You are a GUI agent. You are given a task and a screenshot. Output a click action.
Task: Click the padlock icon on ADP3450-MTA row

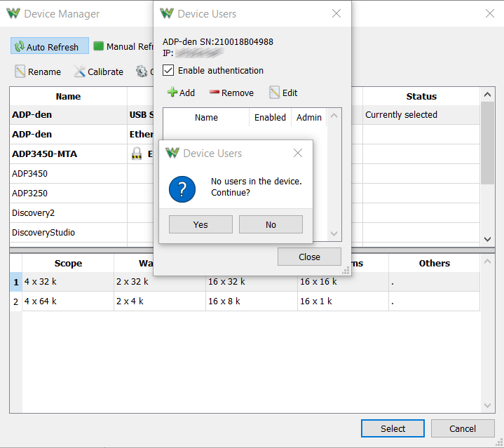point(137,154)
